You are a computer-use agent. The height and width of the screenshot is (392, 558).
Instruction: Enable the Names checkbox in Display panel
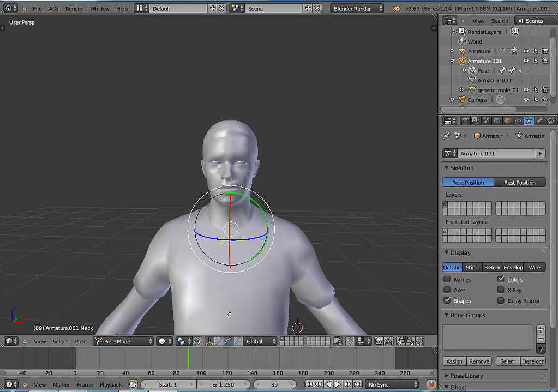click(446, 279)
